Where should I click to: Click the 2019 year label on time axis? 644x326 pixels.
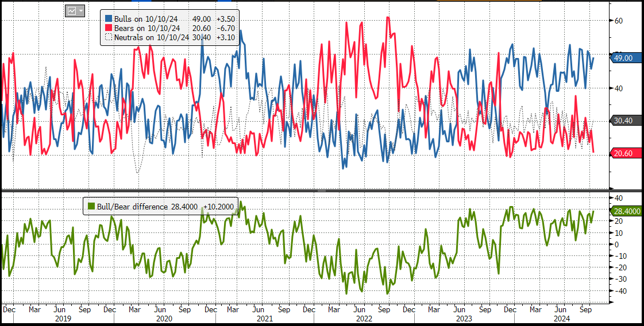point(63,318)
